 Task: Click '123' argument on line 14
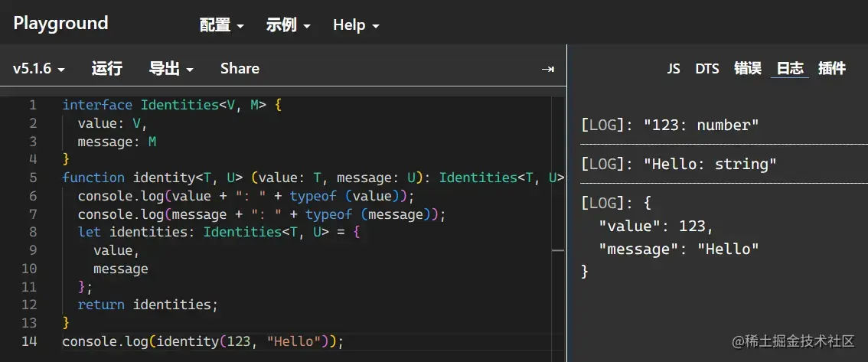(x=239, y=341)
